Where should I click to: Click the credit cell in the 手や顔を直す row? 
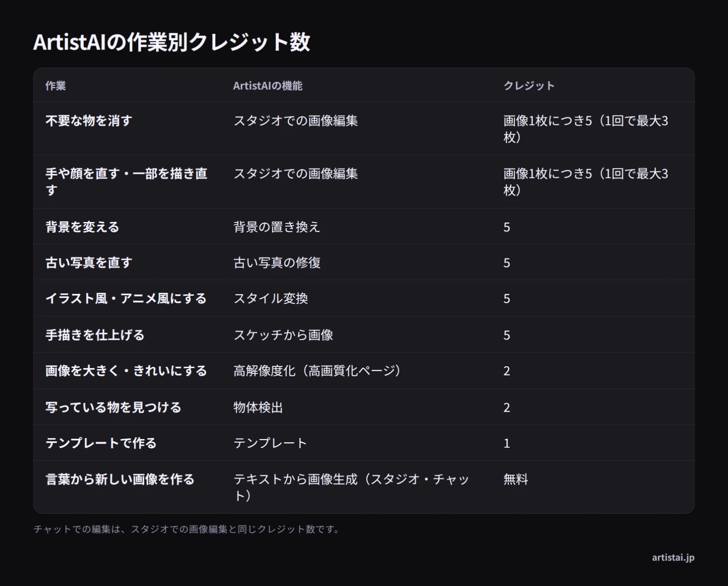coord(586,182)
